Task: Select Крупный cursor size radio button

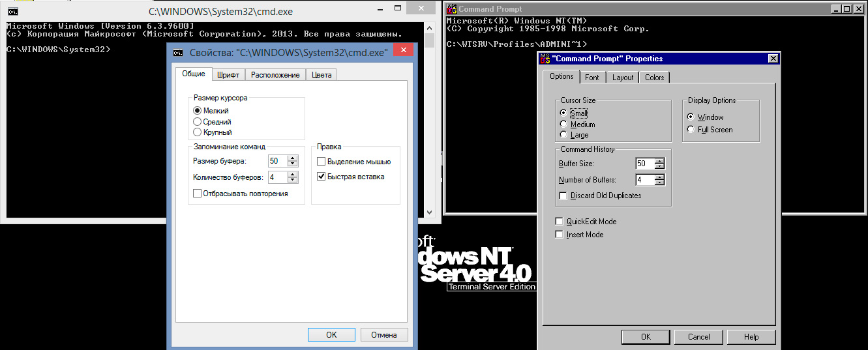Action: (x=197, y=132)
